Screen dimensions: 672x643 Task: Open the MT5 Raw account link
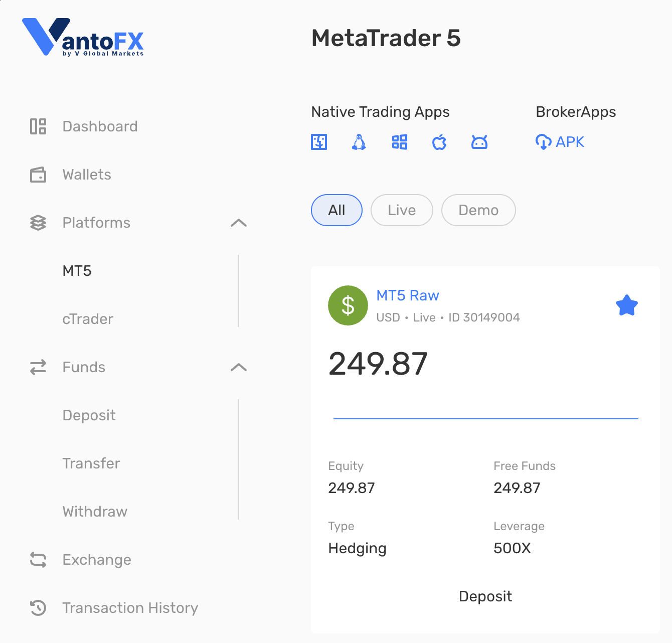(x=408, y=295)
